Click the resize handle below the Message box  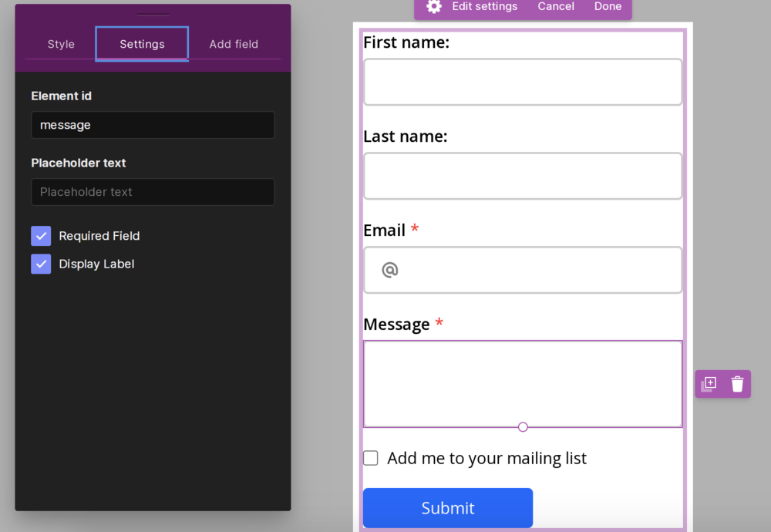pos(523,427)
